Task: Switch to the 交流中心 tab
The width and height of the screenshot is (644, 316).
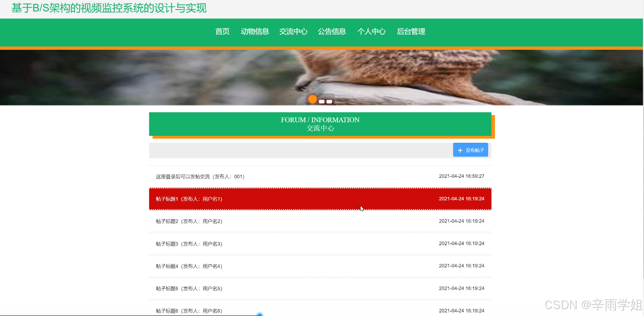Action: click(x=293, y=32)
